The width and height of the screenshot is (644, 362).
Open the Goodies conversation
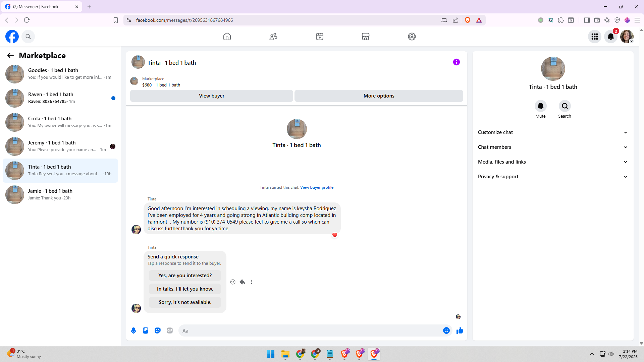60,74
